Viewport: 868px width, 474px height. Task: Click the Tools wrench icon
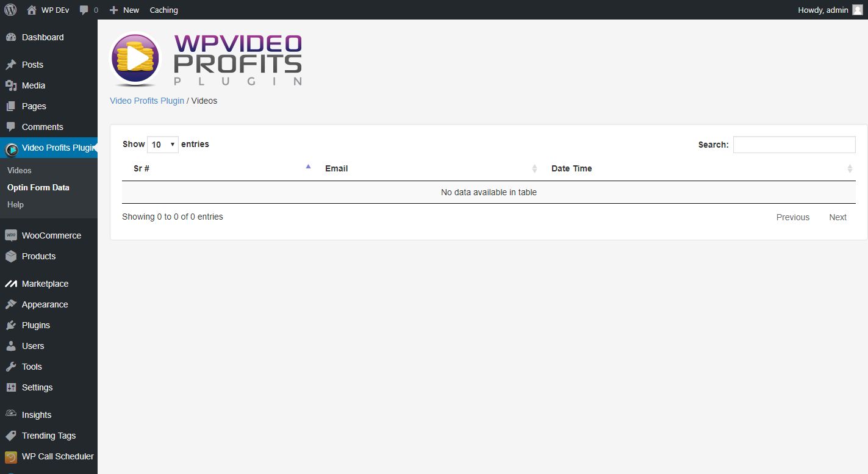(x=11, y=367)
